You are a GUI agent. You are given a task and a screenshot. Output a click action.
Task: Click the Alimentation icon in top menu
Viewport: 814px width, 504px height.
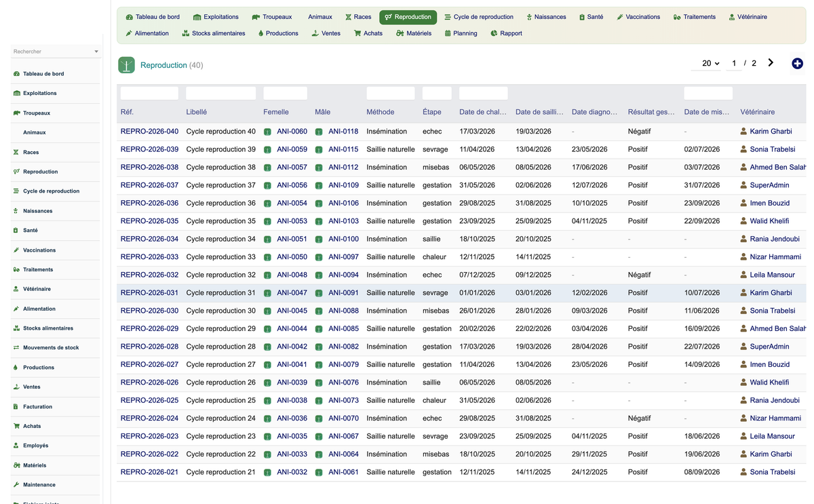pyautogui.click(x=129, y=33)
